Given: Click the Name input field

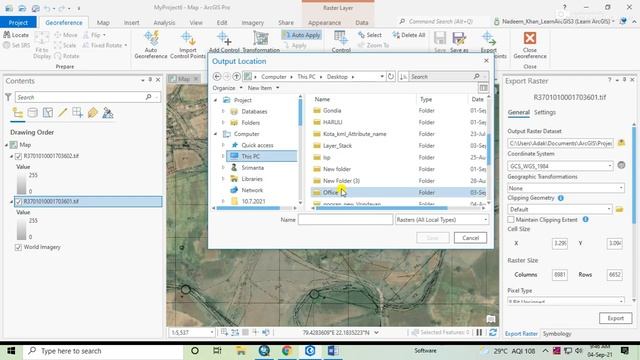Looking at the screenshot, I should coord(345,220).
